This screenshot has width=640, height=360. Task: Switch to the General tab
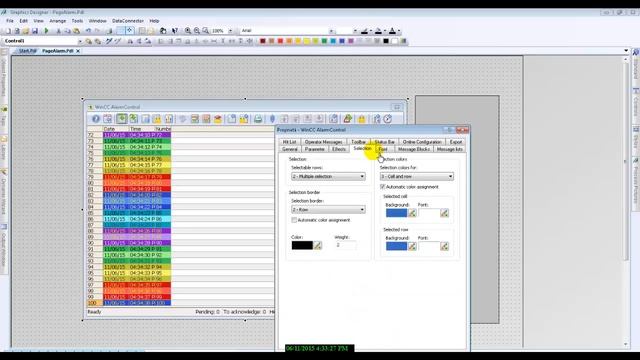[290, 149]
